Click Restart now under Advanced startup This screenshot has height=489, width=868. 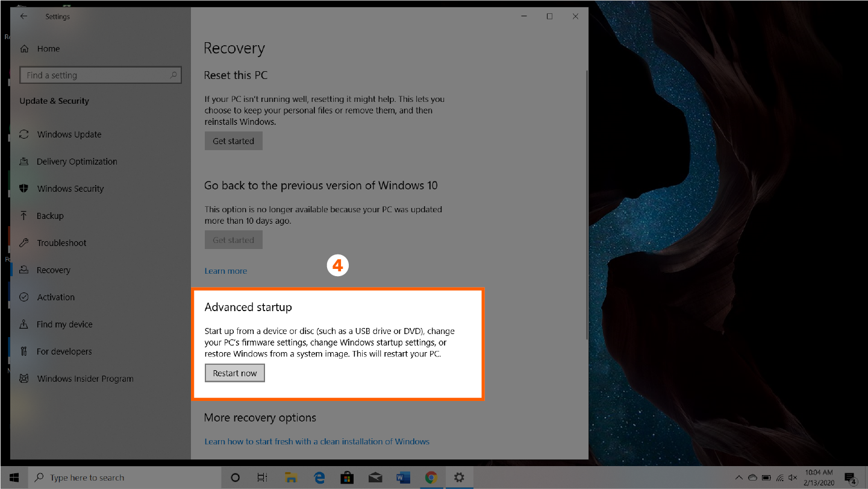234,373
